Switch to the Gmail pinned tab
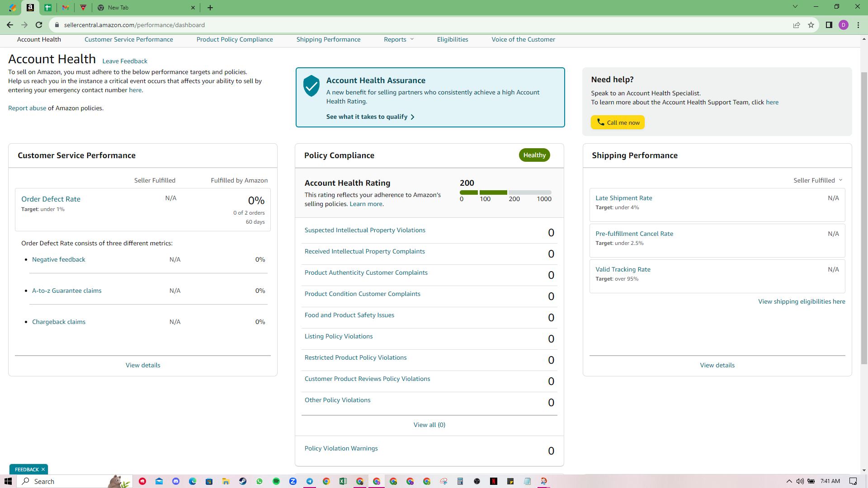 point(66,8)
